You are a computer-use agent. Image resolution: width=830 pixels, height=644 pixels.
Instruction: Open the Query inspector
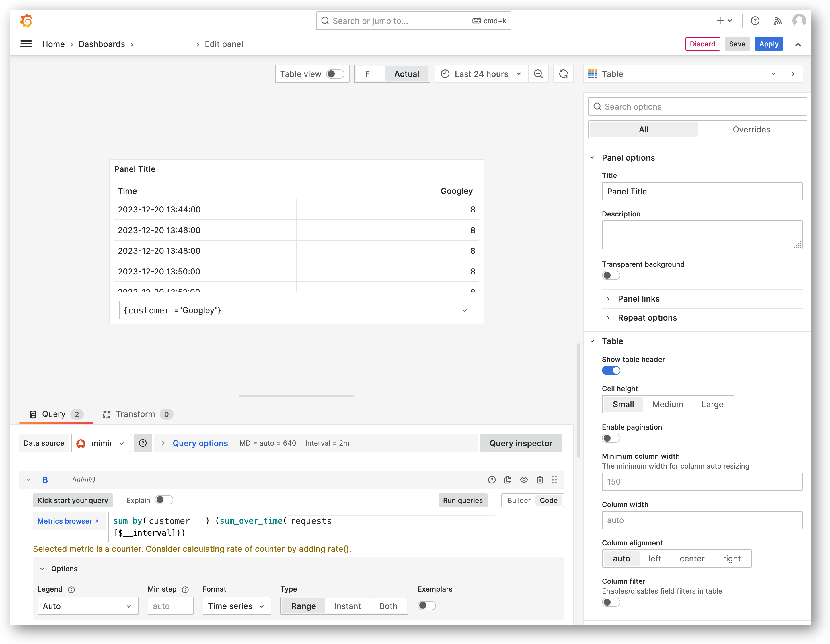click(x=521, y=443)
